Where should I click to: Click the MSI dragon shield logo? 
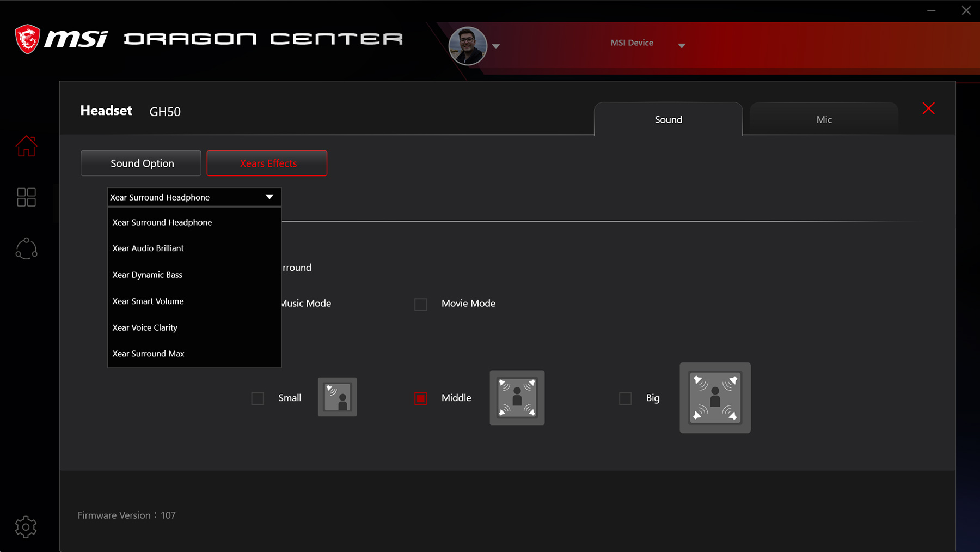[27, 39]
